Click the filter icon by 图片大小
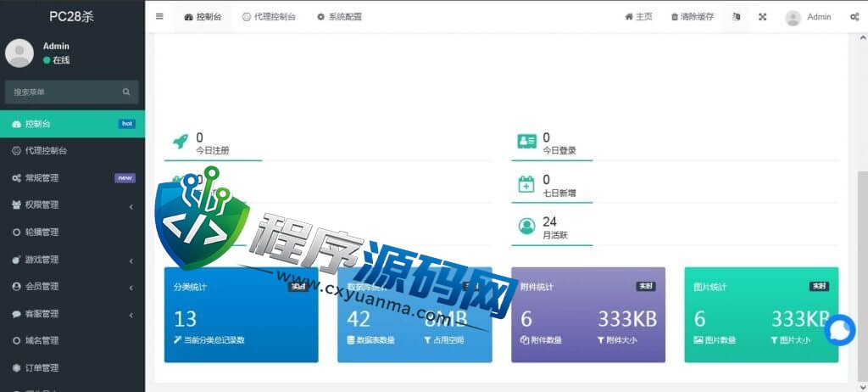Viewport: 868px width, 392px height. tap(774, 340)
